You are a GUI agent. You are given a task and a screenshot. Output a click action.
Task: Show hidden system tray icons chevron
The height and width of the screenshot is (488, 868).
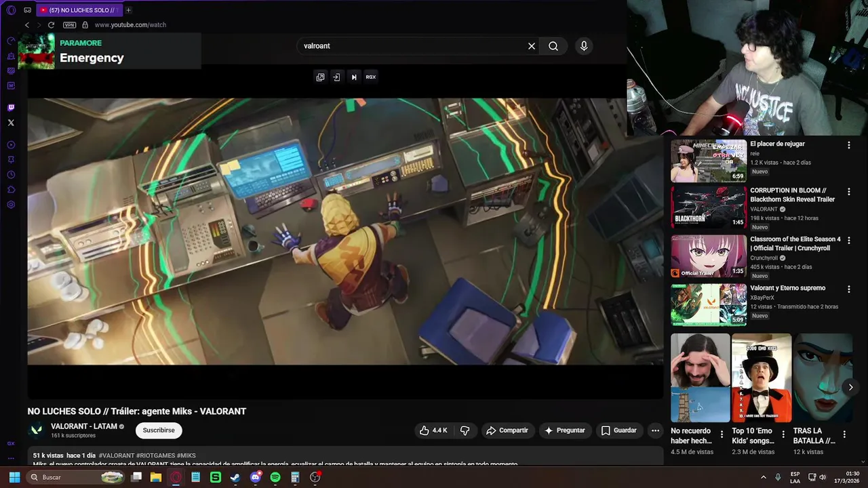pos(763,477)
